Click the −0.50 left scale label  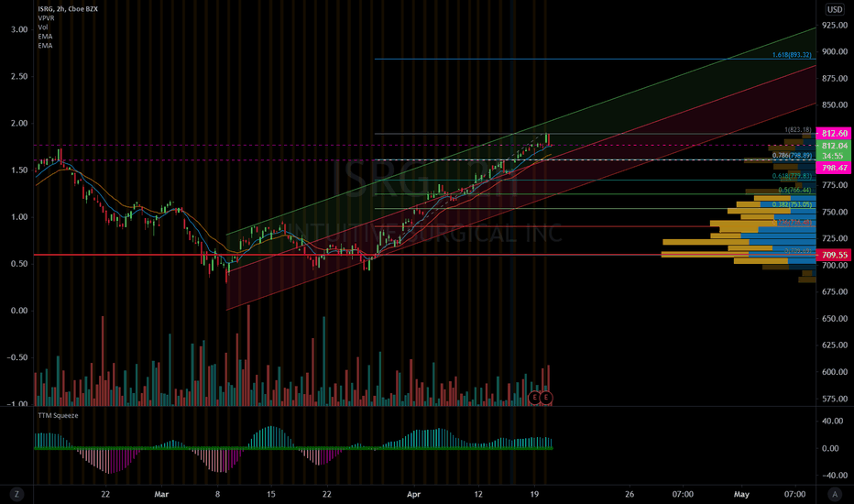click(x=16, y=357)
